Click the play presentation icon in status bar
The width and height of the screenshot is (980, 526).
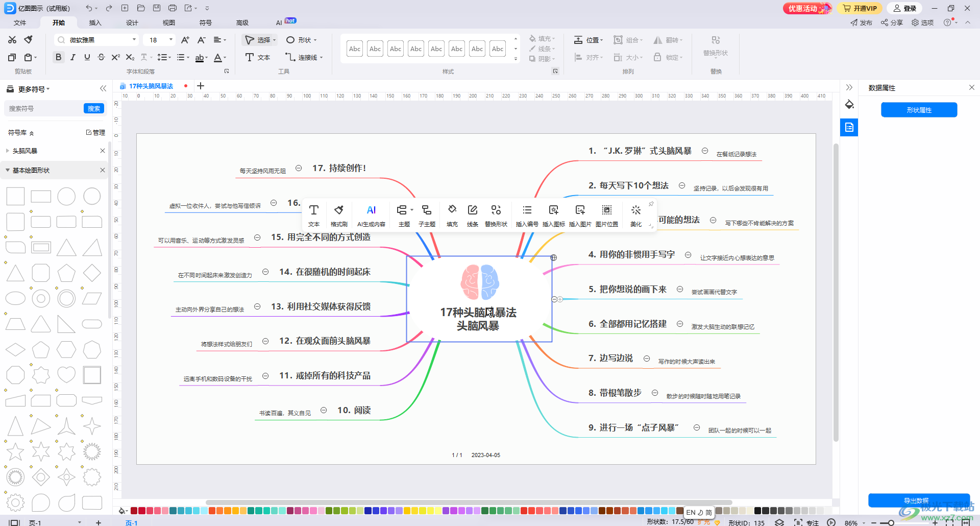click(x=831, y=522)
